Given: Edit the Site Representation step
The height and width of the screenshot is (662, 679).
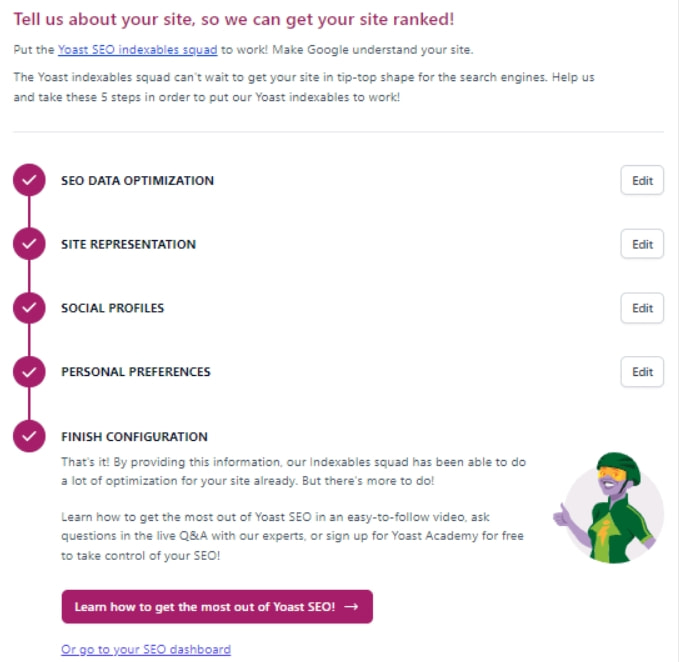Looking at the screenshot, I should point(642,244).
